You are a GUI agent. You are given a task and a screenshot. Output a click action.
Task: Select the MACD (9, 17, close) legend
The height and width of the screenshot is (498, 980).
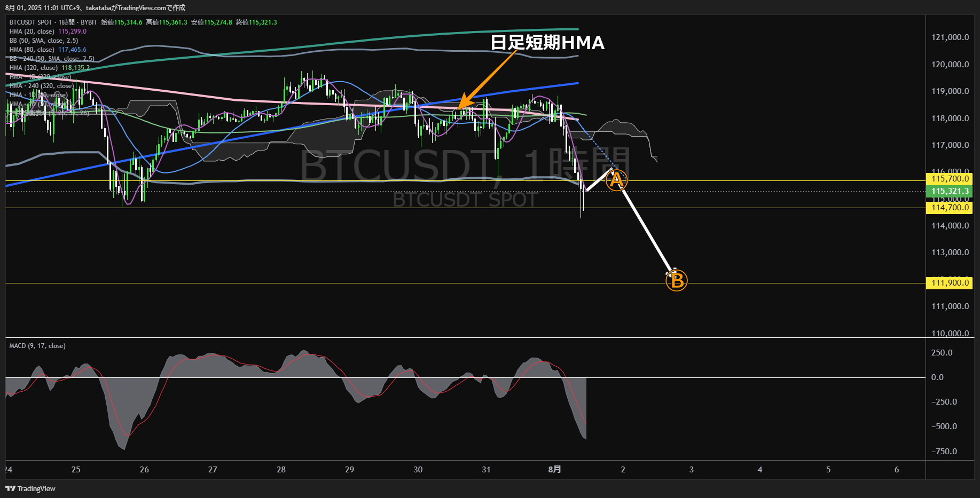[x=37, y=346]
